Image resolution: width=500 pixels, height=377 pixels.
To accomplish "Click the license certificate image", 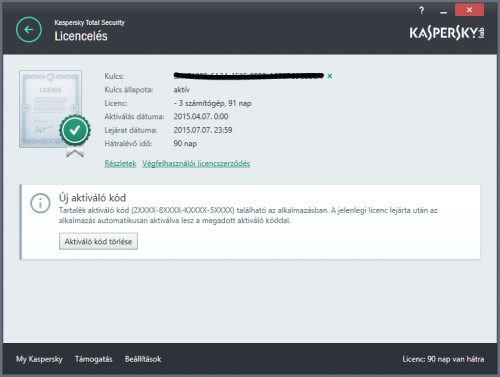I will pyautogui.click(x=50, y=109).
